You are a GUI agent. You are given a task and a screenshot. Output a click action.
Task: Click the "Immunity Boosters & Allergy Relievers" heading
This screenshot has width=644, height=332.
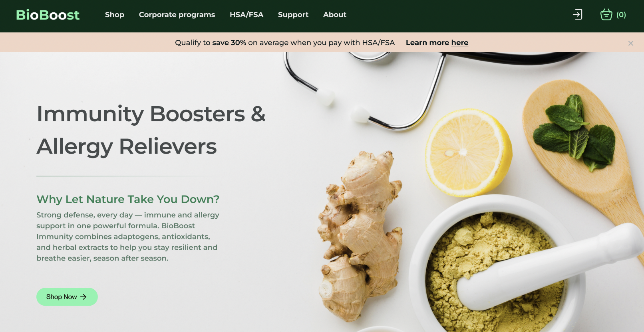(x=151, y=130)
